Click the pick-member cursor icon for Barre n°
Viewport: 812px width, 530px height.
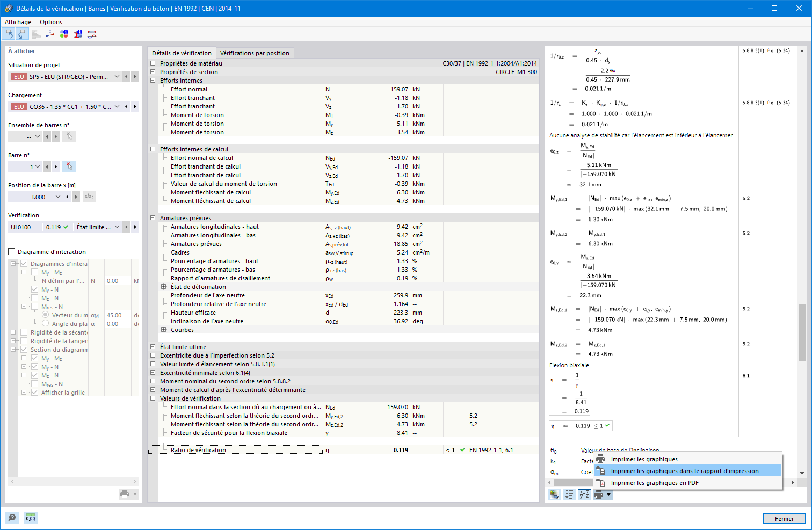pyautogui.click(x=69, y=167)
